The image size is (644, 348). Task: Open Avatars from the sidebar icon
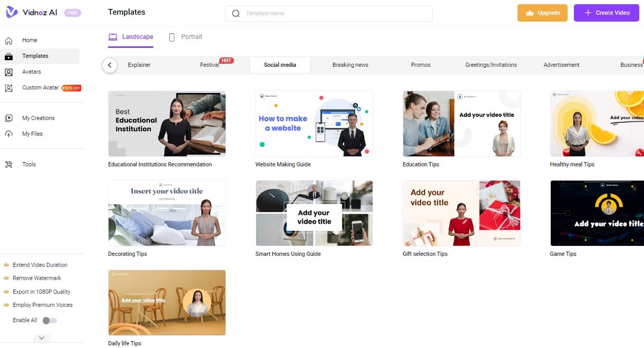(8, 72)
